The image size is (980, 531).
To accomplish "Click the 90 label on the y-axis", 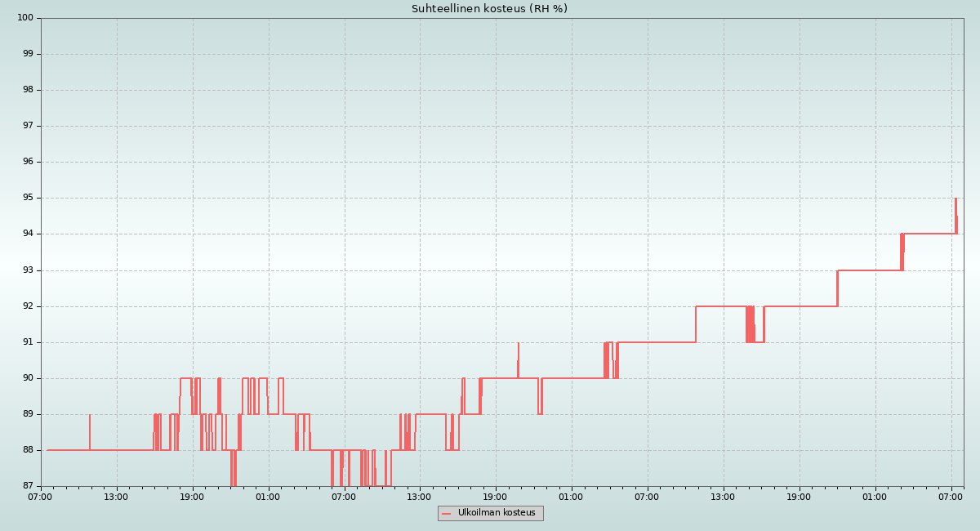I will click(x=27, y=378).
